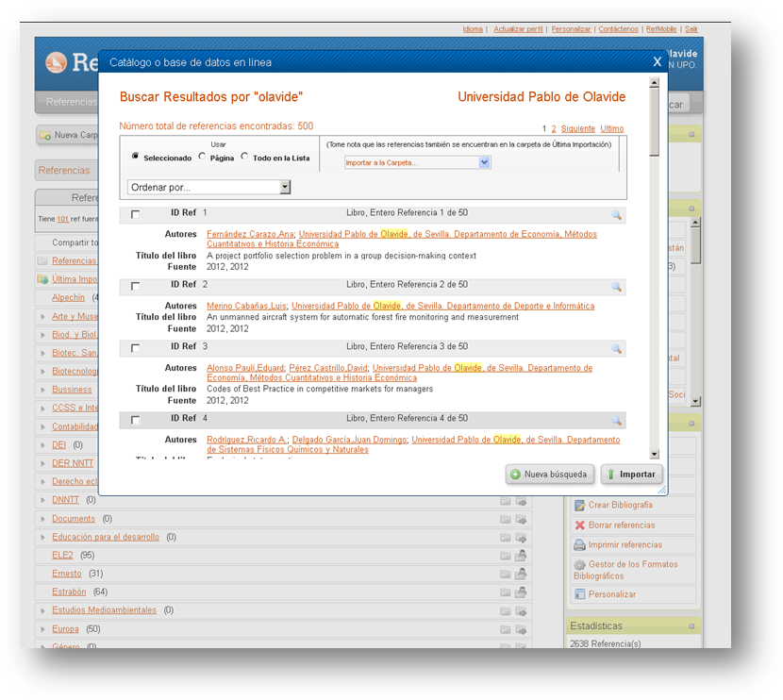Select the Todo en la Lista radio option
783x700 pixels.
pyautogui.click(x=244, y=156)
